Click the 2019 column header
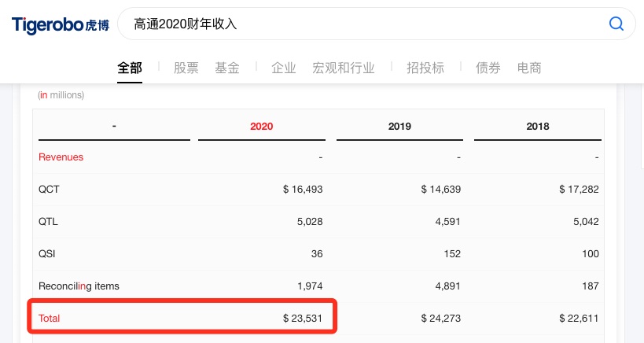The width and height of the screenshot is (644, 343). [x=399, y=126]
